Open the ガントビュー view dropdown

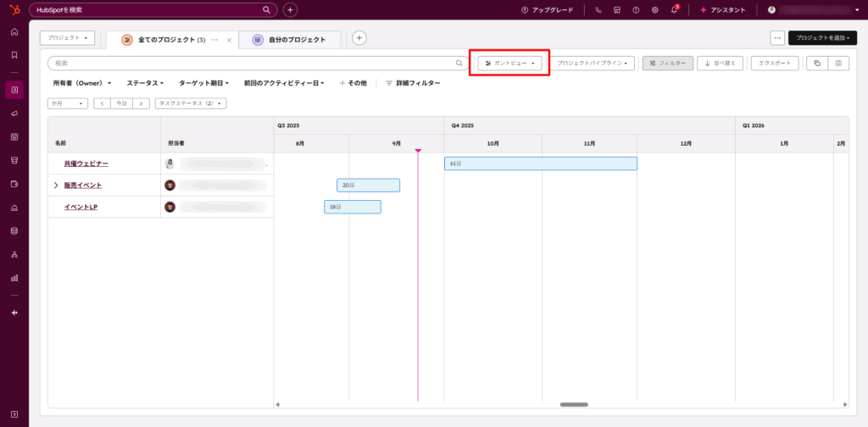coord(509,63)
